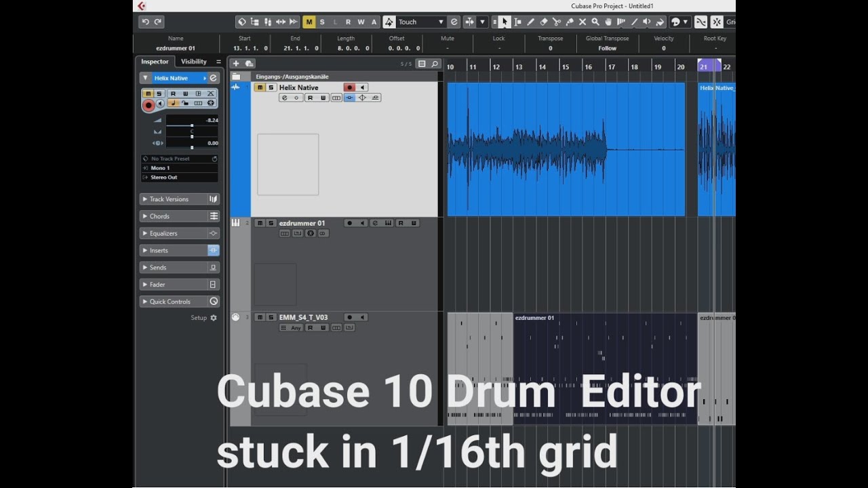Expand the Track Versions section
The width and height of the screenshot is (868, 488).
(179, 199)
